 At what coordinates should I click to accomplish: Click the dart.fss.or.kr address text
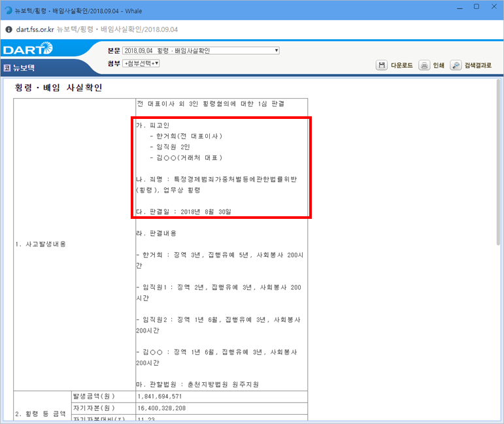tap(35, 29)
